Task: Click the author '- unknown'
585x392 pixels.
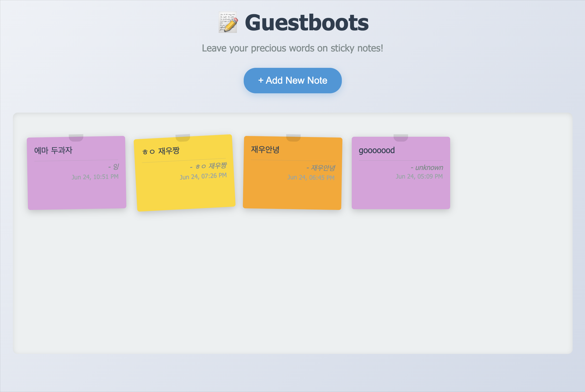Action: click(427, 168)
